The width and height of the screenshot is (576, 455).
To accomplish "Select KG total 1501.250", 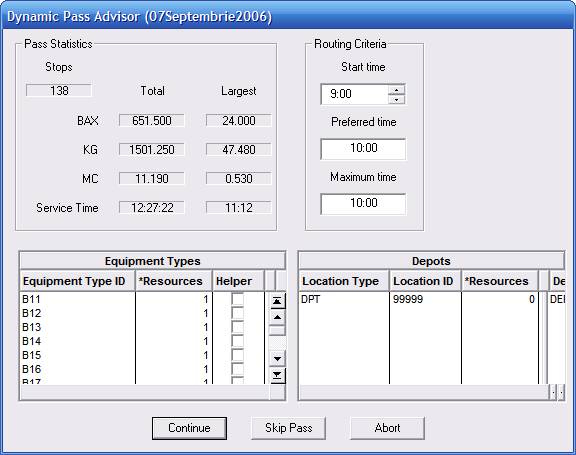I will click(x=152, y=149).
